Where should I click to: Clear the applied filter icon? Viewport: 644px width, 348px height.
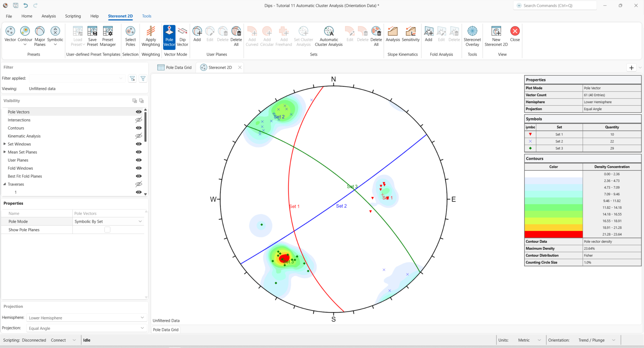(132, 78)
